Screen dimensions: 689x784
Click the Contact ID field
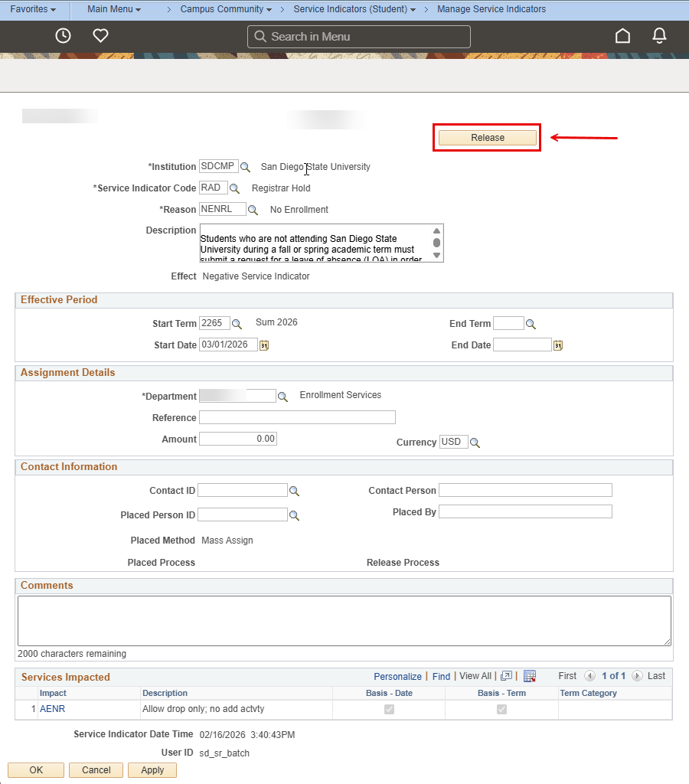243,490
